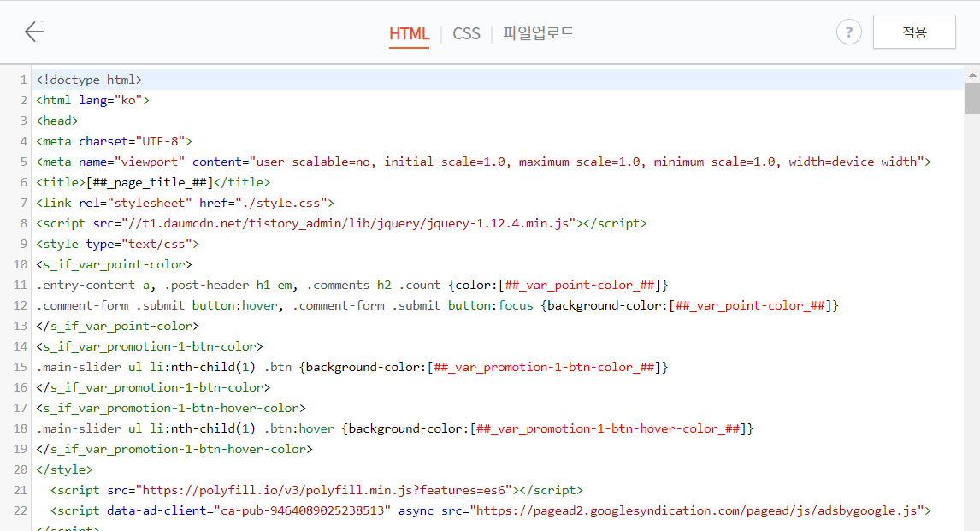Click the polyfill.io script line
The image size is (980, 531).
point(316,491)
